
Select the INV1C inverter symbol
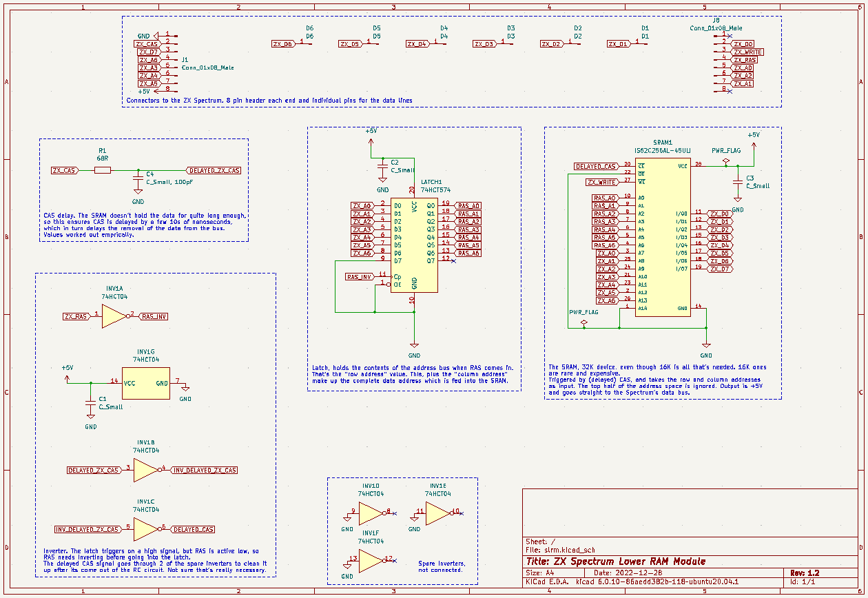pos(145,529)
